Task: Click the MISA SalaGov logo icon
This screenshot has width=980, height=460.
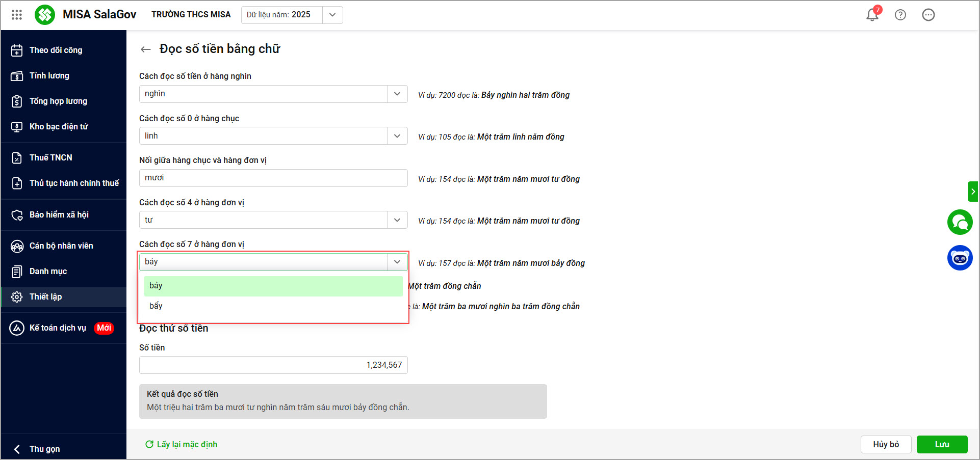Action: coord(45,15)
